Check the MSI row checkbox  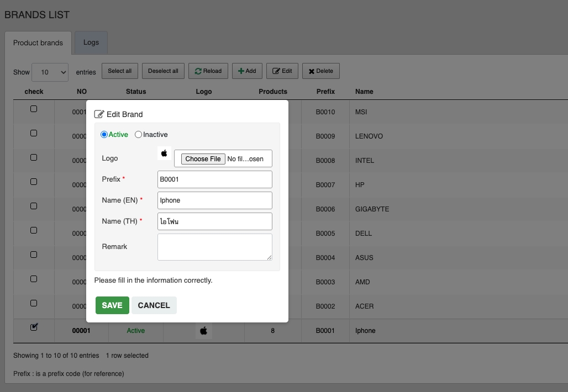[x=34, y=109]
